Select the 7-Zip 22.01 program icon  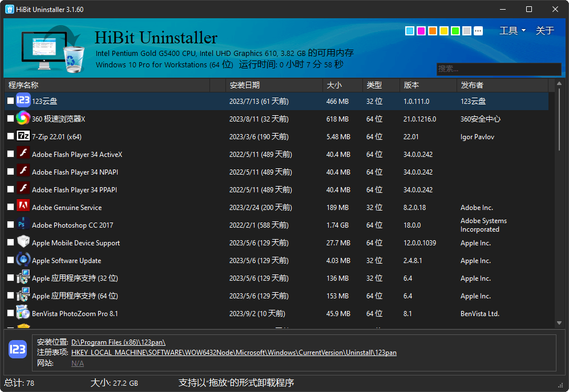(23, 136)
